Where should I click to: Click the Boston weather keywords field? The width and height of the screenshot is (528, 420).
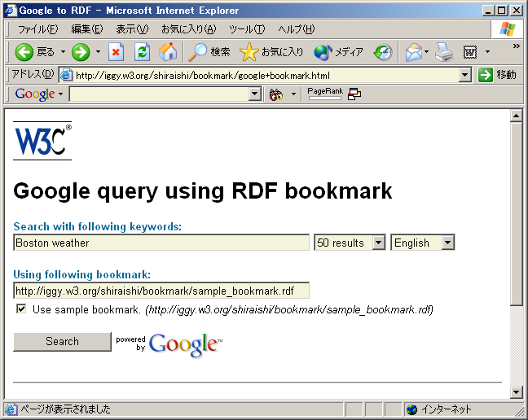coord(161,243)
